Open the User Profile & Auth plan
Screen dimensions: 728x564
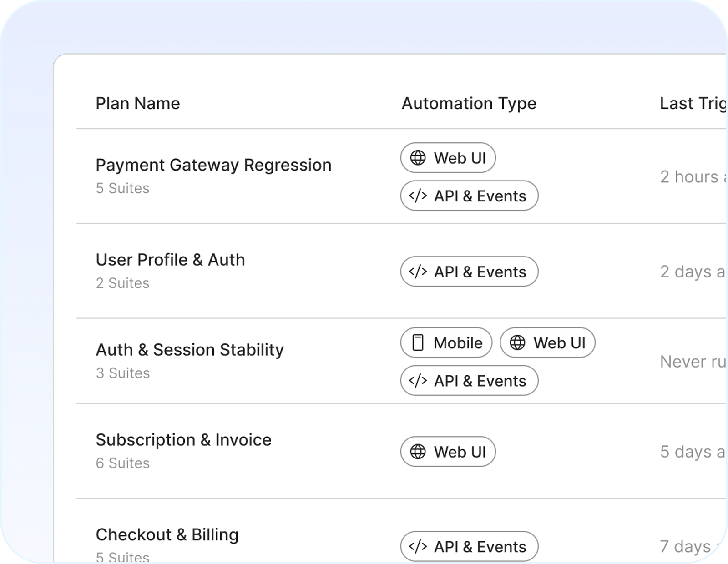point(170,260)
